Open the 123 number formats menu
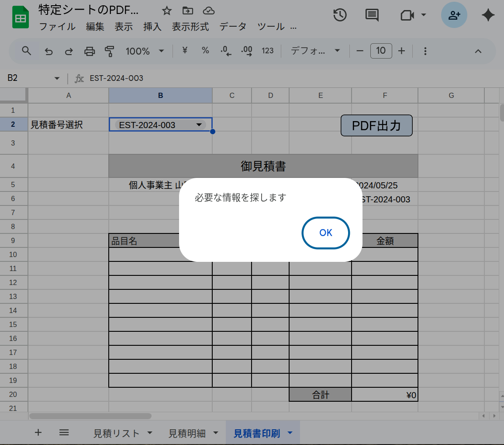The width and height of the screenshot is (504, 445). click(x=267, y=51)
